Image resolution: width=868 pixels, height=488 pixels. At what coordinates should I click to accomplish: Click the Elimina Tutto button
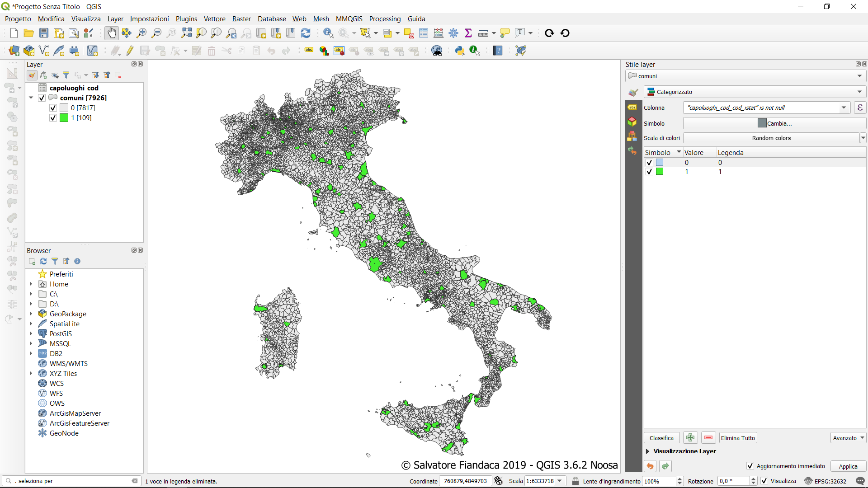pyautogui.click(x=738, y=438)
